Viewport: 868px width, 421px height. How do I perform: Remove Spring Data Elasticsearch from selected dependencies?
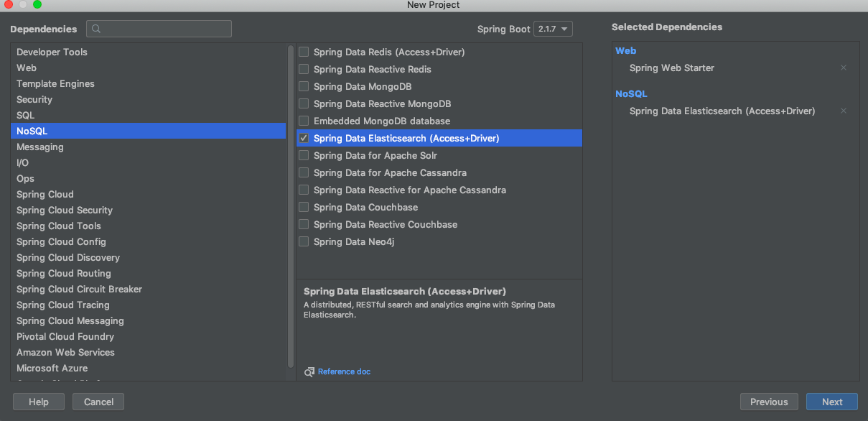point(844,111)
